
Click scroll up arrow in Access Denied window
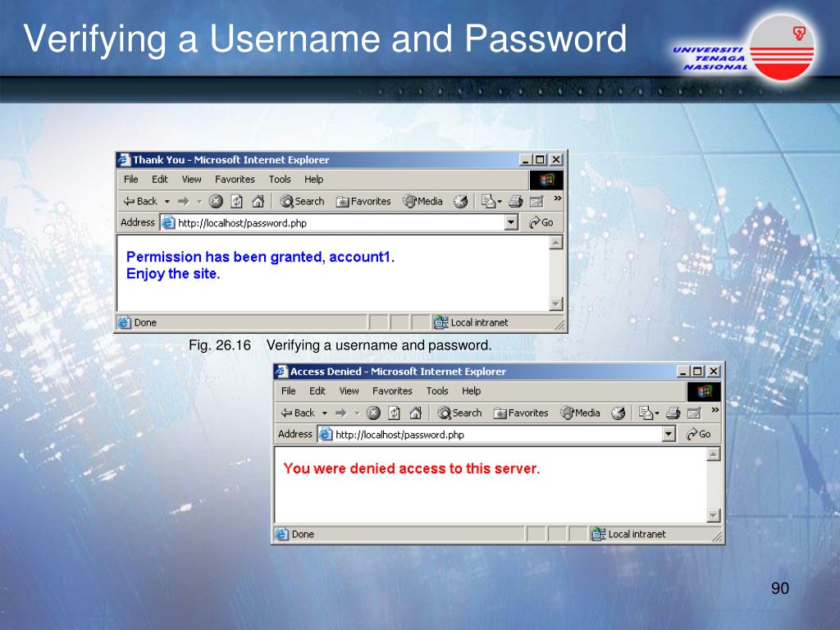714,454
